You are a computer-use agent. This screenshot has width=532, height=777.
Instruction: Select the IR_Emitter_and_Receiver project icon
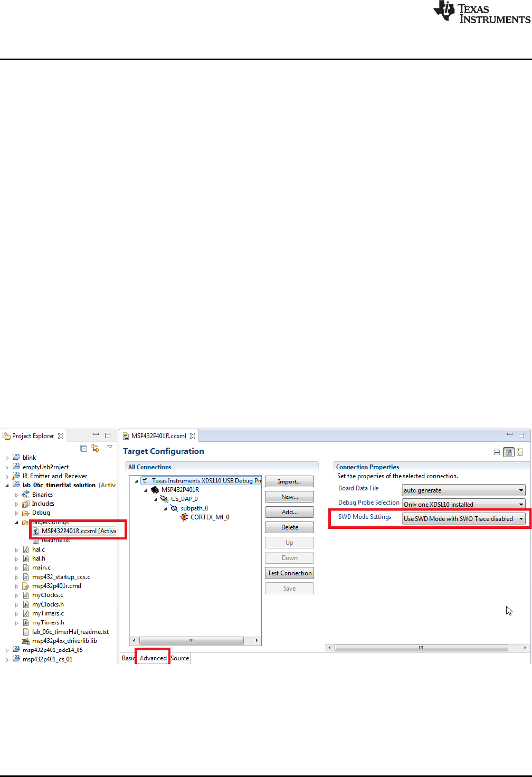(16, 476)
